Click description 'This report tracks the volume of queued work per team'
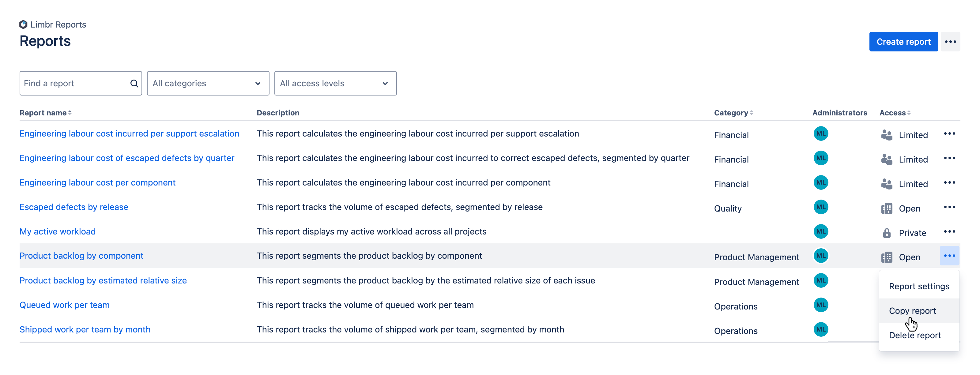980x375 pixels. tap(365, 305)
